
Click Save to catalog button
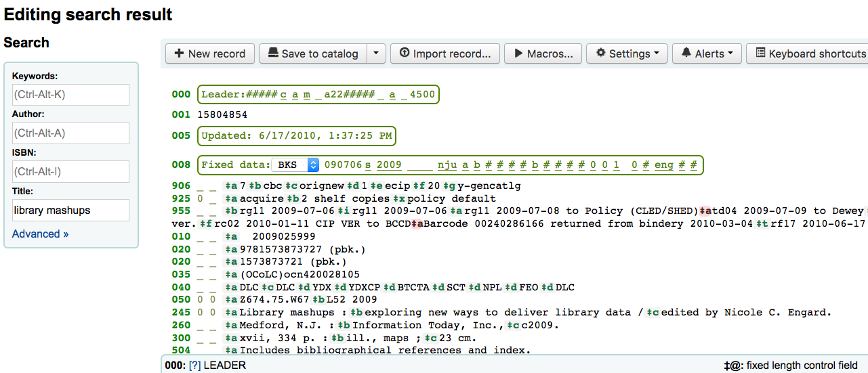tap(312, 53)
